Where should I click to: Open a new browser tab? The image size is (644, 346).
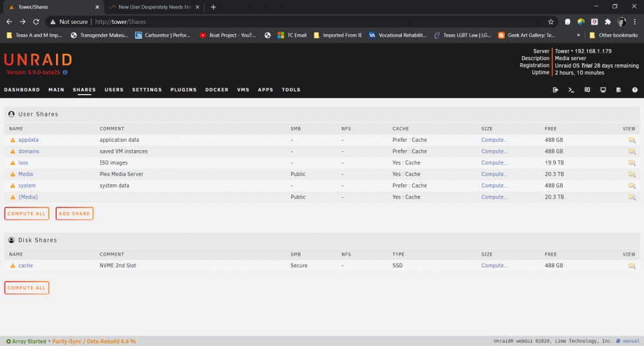[x=213, y=7]
